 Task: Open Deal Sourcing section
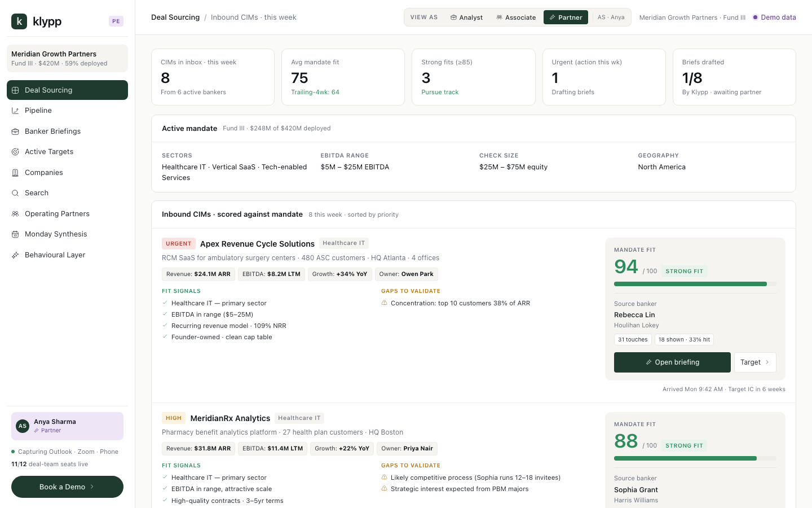67,90
